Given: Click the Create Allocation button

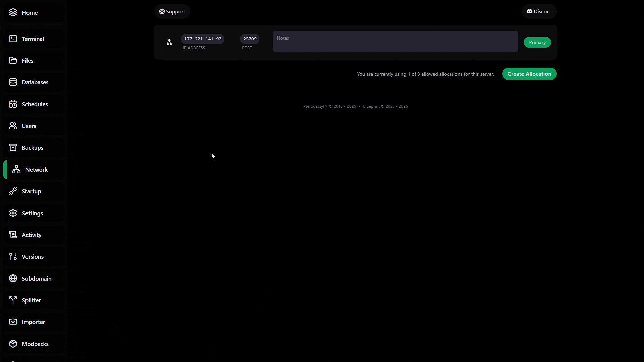Looking at the screenshot, I should (x=529, y=74).
